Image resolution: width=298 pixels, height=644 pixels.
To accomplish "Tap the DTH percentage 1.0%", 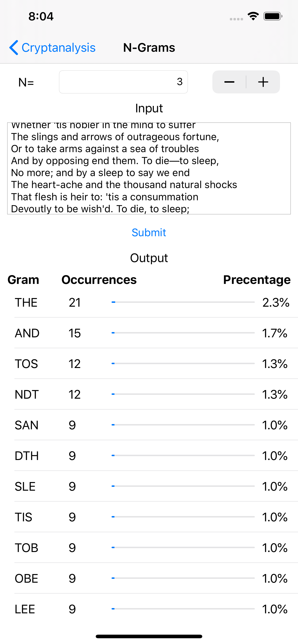I will point(275,456).
